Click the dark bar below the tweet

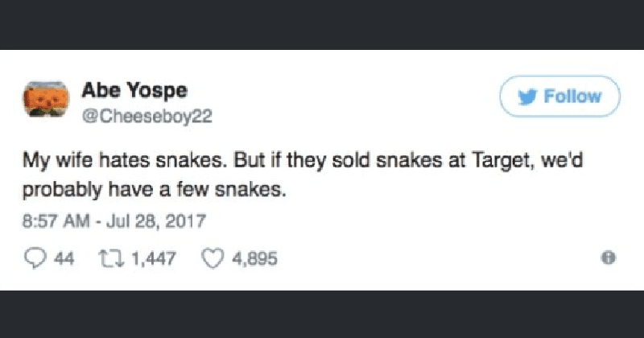322,314
